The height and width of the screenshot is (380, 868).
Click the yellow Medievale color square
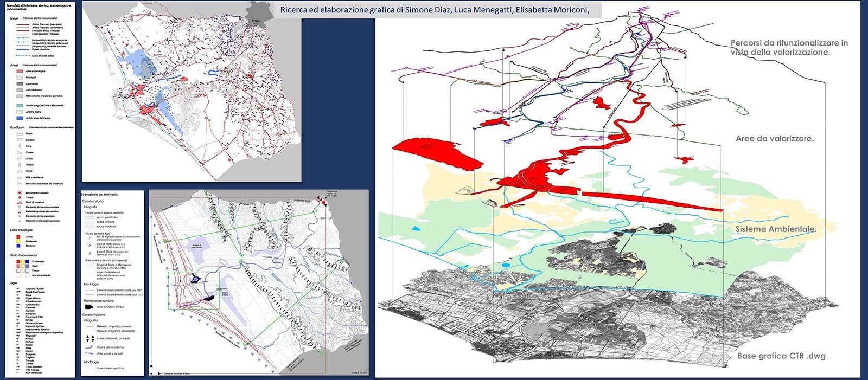click(19, 241)
